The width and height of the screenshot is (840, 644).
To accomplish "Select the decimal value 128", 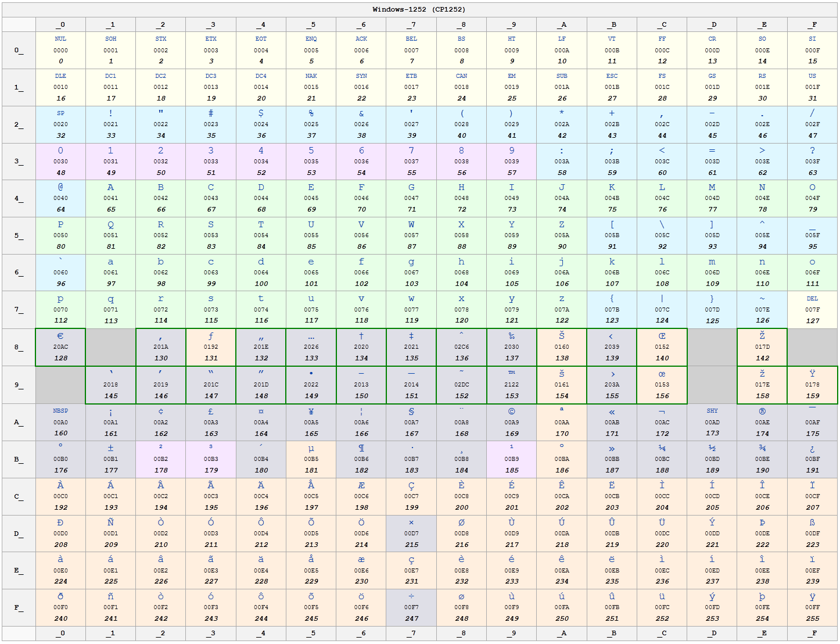I will coord(60,358).
